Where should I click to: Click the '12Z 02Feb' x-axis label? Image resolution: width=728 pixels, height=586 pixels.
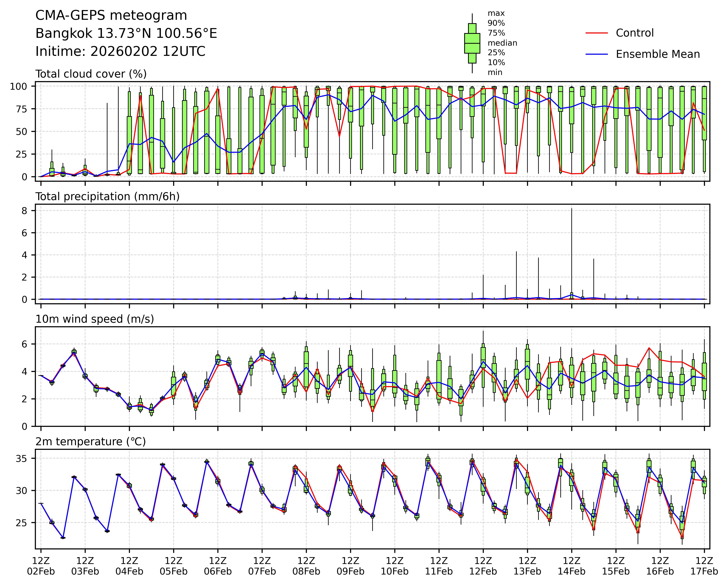[41, 566]
